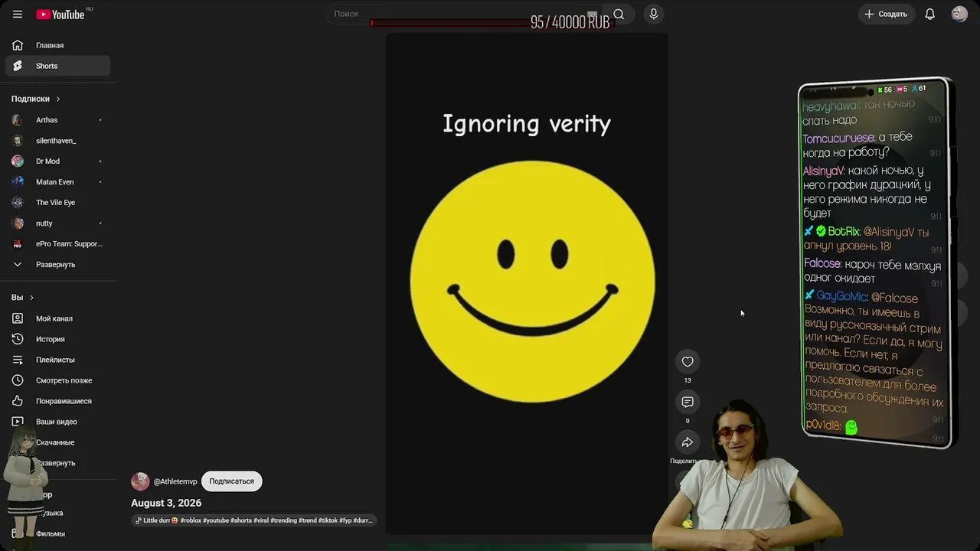Open Плейлисты in the sidebar
Viewport: 980px width, 551px height.
(x=57, y=360)
